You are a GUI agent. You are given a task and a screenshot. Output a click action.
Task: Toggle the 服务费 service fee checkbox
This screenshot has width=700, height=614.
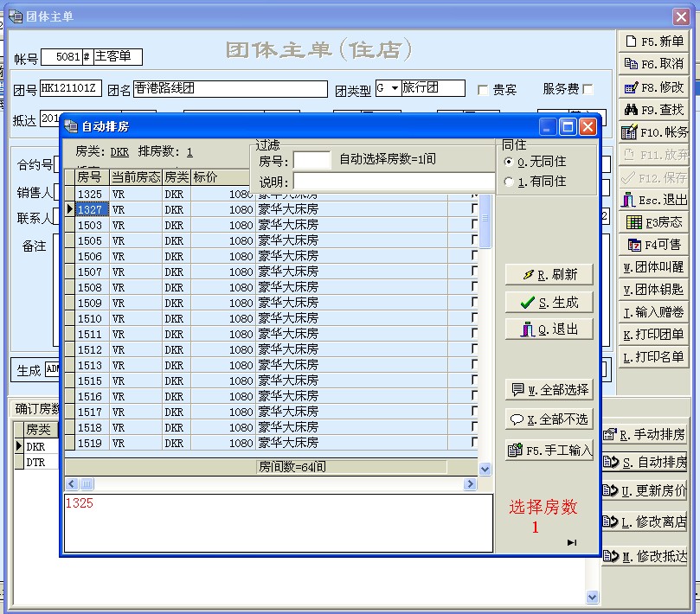pos(588,90)
